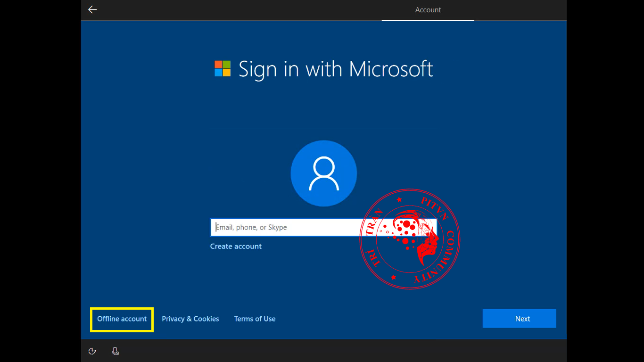Click the Email, phone, or Skype field
This screenshot has height=362, width=644.
tap(323, 227)
